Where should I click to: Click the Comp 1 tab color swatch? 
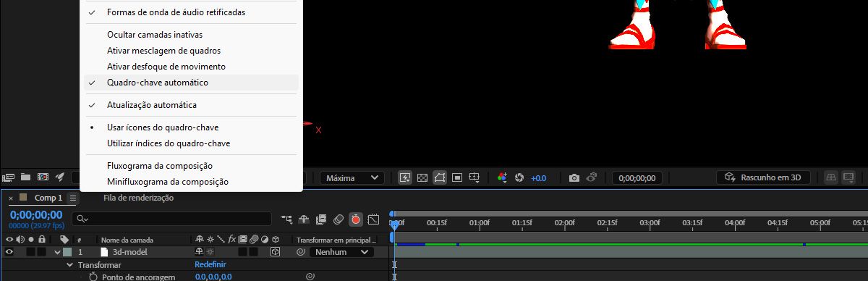click(x=24, y=197)
